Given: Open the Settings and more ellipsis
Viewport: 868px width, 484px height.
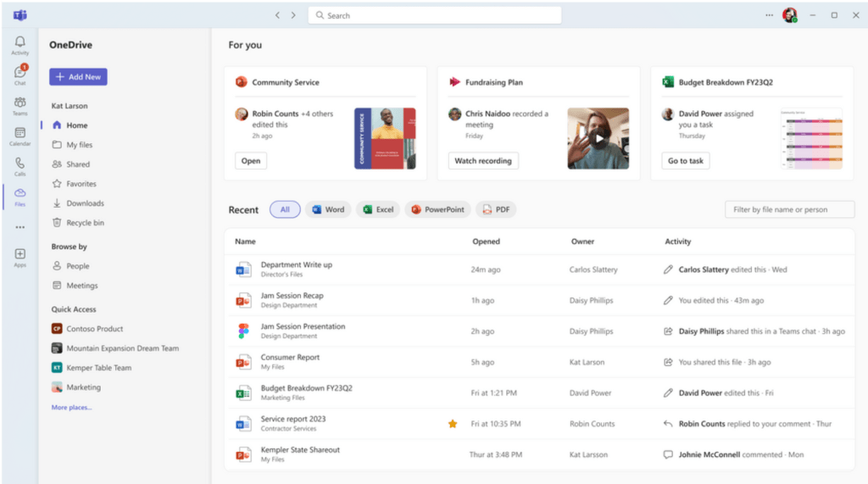Looking at the screenshot, I should click(769, 15).
